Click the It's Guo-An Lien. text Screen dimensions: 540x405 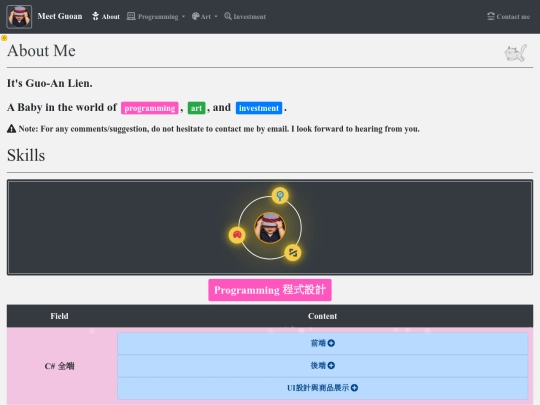50,83
